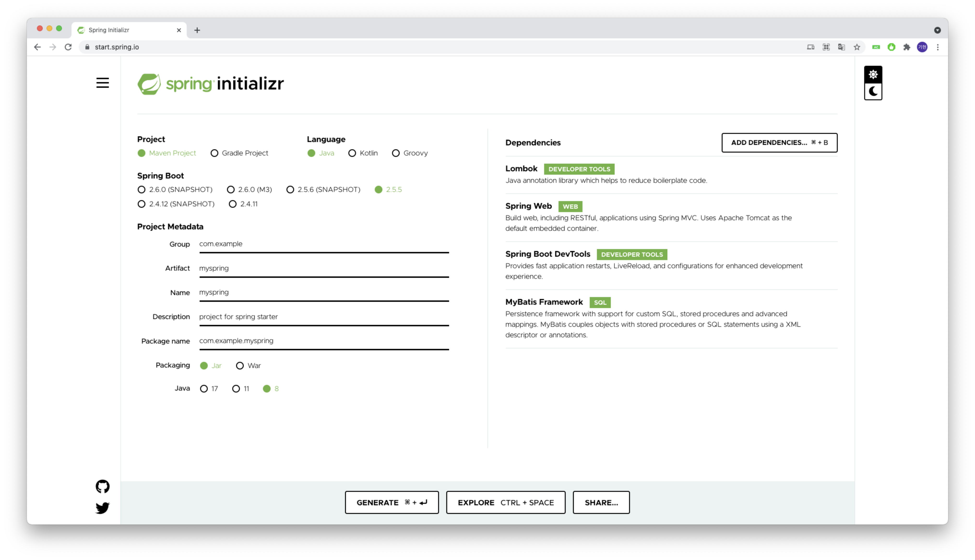Select Spring Boot 2.6.0 (SNAPSHOT)
Viewport: 975px width, 560px height.
(175, 190)
